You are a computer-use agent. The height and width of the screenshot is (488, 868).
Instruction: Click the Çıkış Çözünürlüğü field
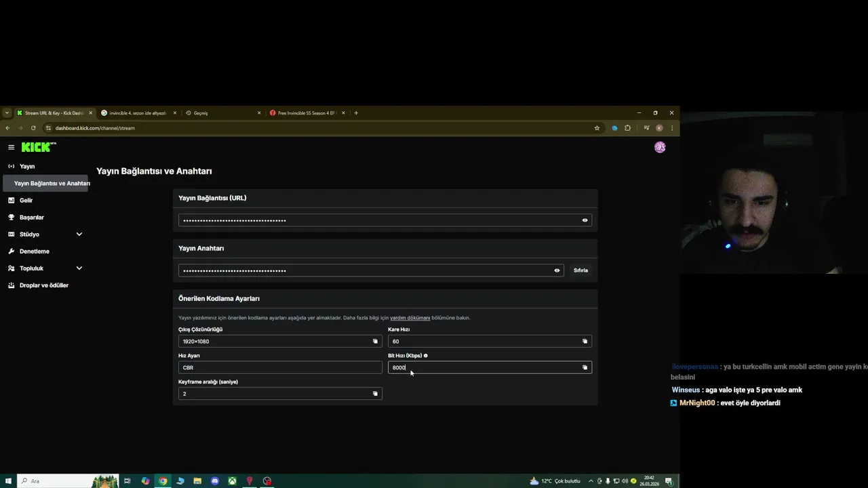coord(280,342)
